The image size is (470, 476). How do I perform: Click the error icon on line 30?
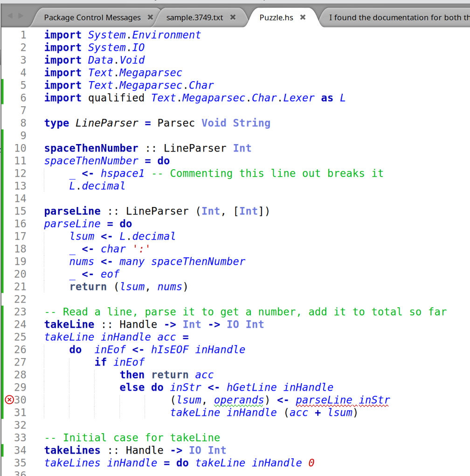[9, 400]
